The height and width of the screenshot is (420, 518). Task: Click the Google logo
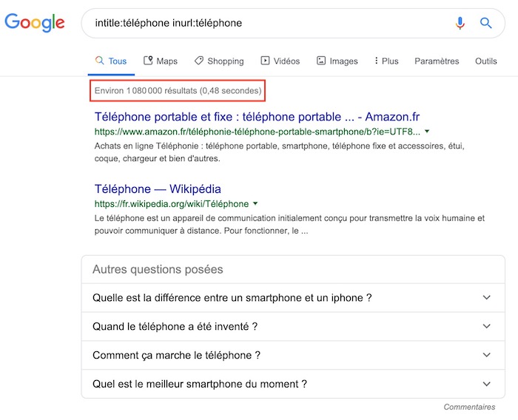pyautogui.click(x=35, y=23)
